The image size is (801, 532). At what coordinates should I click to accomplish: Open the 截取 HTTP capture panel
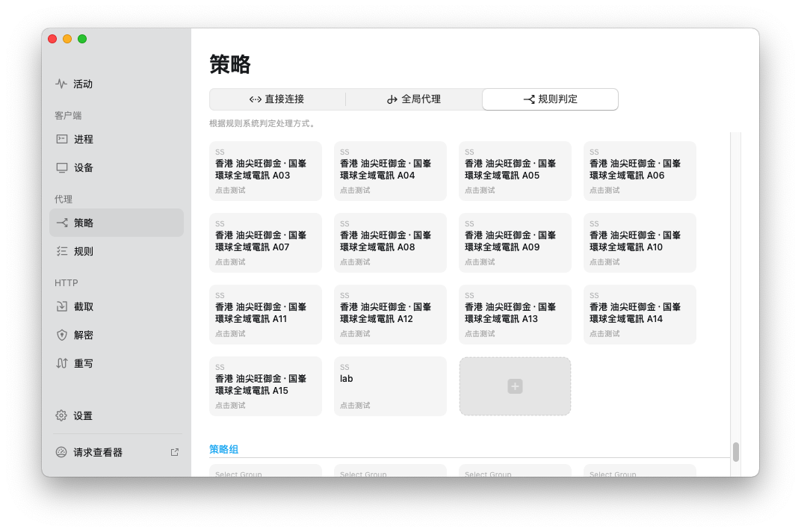(x=83, y=306)
